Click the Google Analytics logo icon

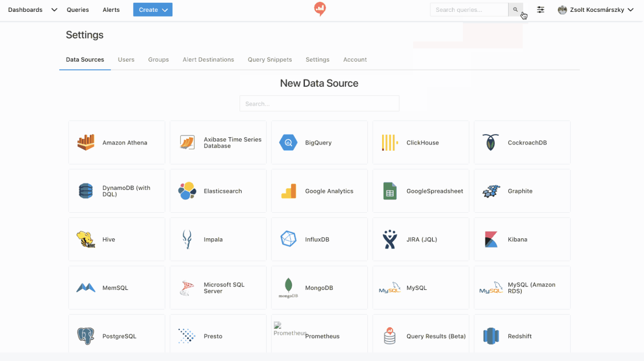(288, 190)
